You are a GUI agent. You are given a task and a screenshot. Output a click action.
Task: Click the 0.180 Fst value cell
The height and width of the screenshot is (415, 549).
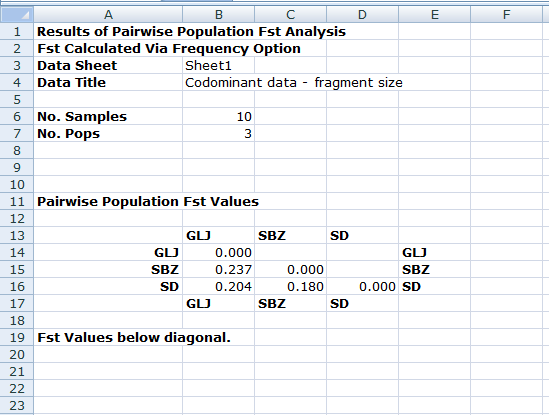click(x=291, y=287)
